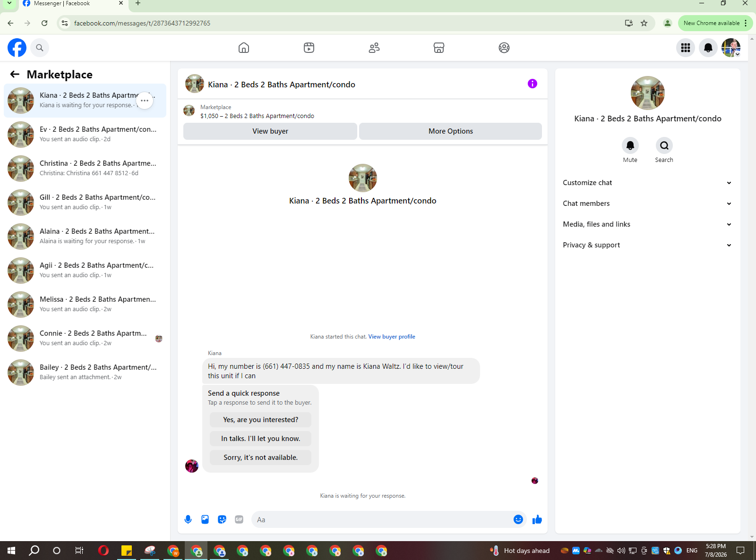Open the Gill conversation

(x=85, y=203)
